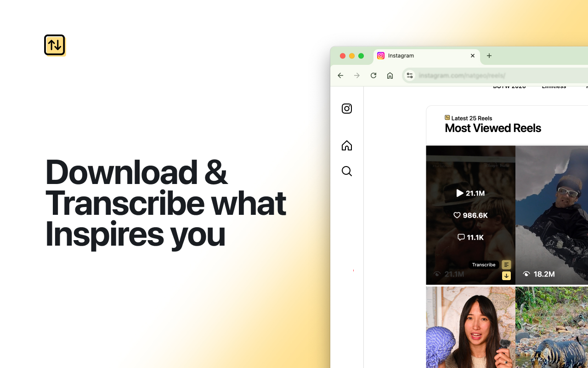Screen dimensions: 588x368
Task: Click the Transcribe tooltip label
Action: pos(483,264)
